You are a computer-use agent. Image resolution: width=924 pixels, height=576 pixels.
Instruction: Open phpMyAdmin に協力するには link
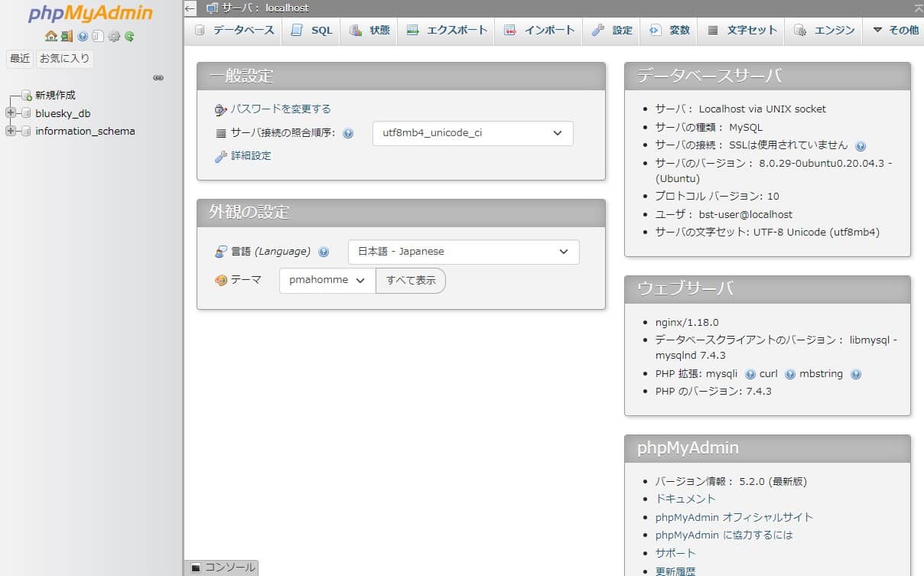click(x=724, y=535)
